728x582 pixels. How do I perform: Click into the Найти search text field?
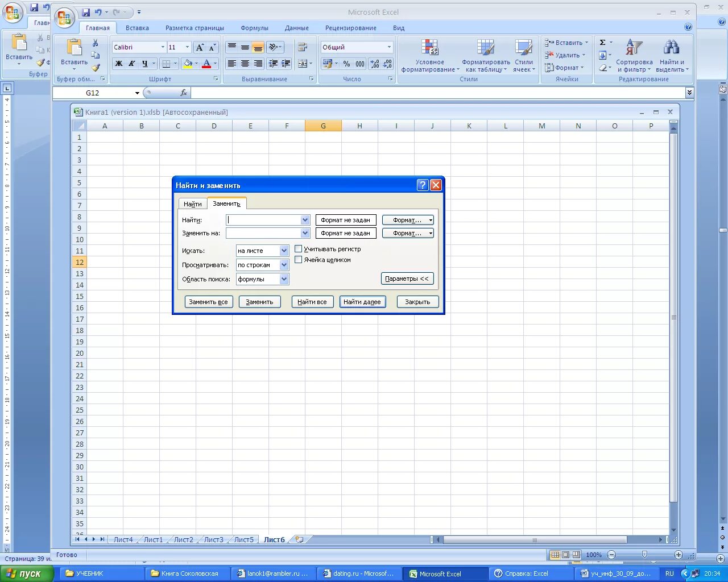263,220
